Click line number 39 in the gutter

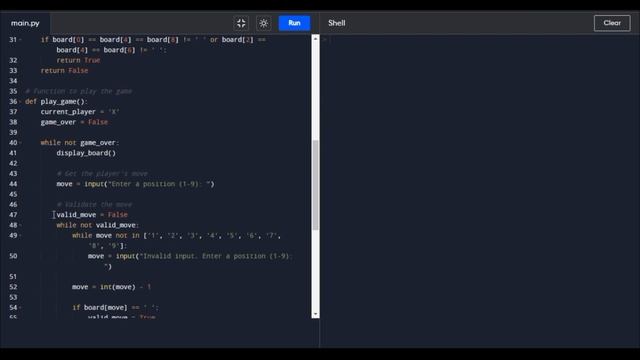pos(13,133)
